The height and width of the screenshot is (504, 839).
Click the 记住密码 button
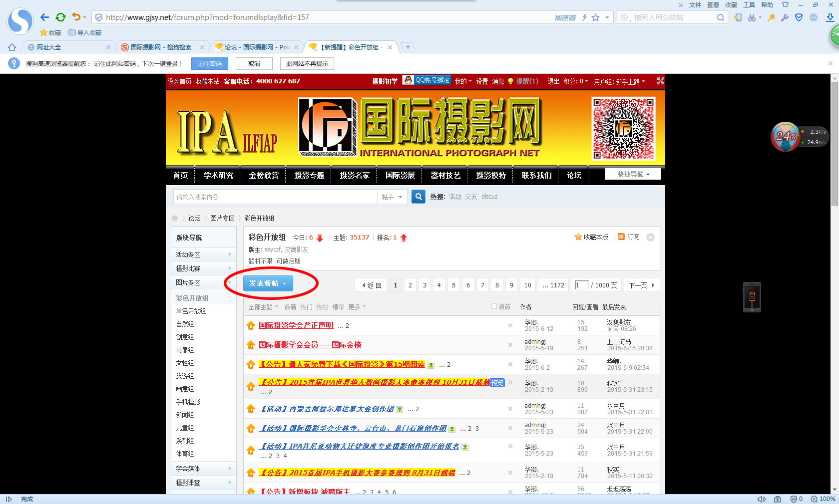pos(209,64)
